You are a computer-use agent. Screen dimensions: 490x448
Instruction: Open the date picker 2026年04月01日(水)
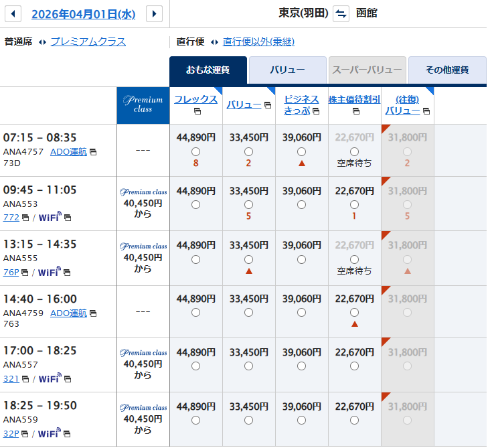tap(83, 14)
